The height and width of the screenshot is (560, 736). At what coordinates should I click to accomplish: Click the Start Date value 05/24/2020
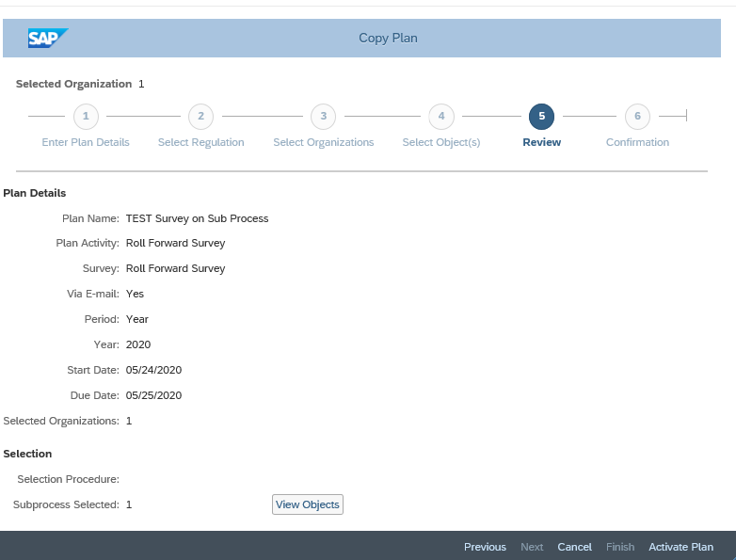(153, 370)
